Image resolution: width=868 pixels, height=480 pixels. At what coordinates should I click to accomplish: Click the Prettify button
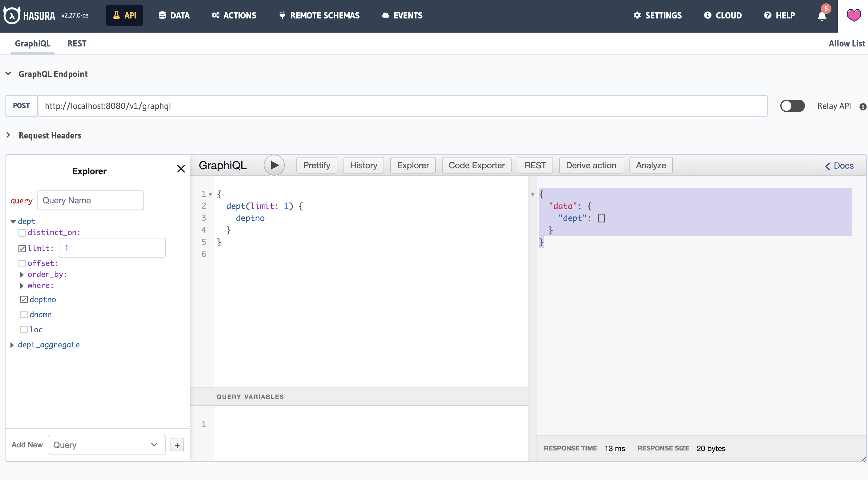pyautogui.click(x=316, y=165)
